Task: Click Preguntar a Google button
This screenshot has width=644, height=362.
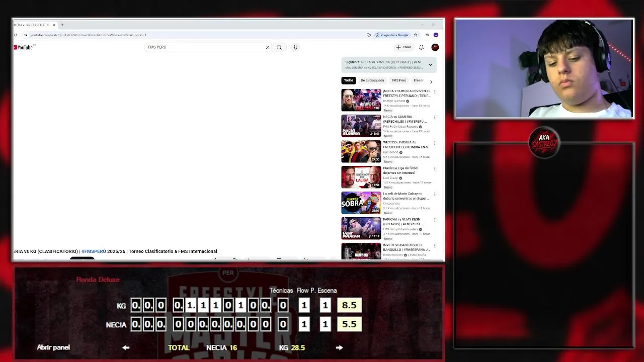Action: 392,35
